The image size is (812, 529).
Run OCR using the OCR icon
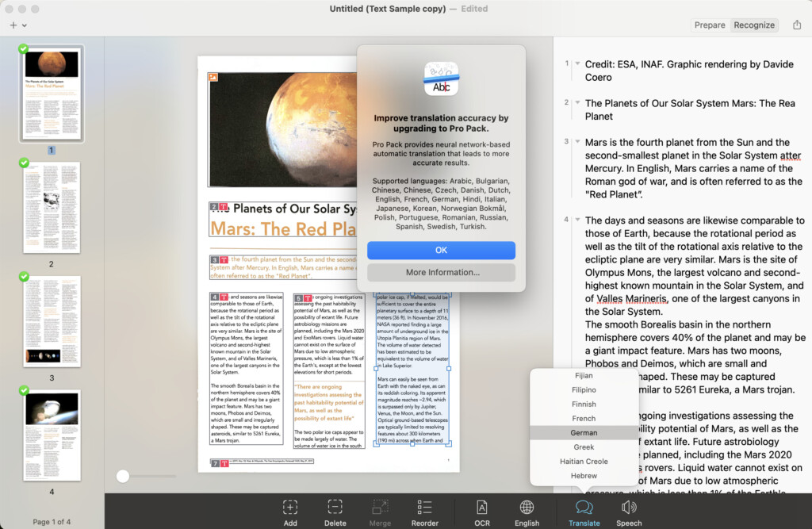(481, 508)
